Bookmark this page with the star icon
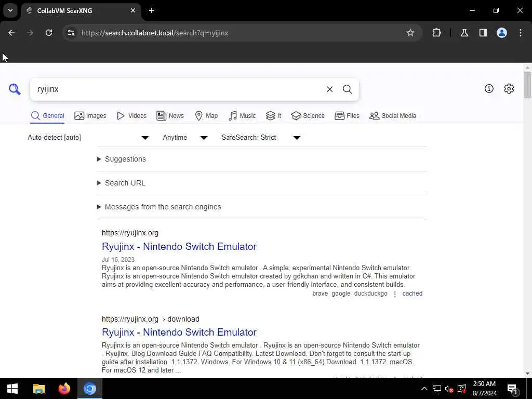Viewport: 532px width, 399px height. coord(410,33)
